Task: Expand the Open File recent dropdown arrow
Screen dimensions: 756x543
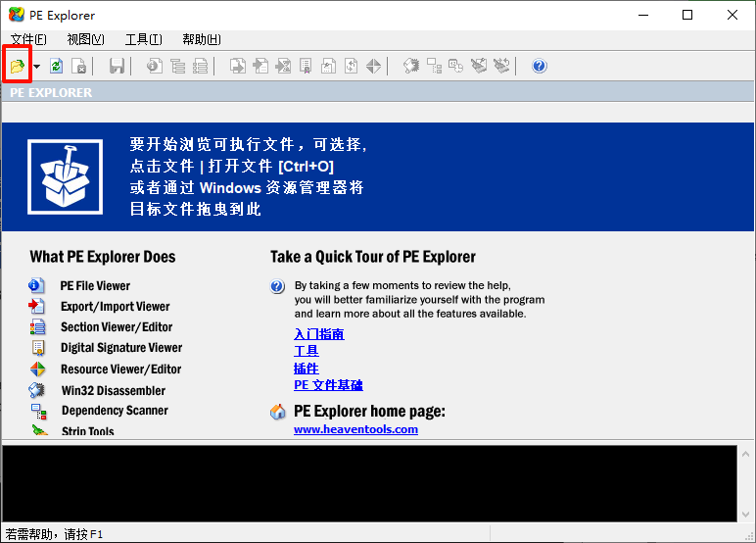Action: 36,67
